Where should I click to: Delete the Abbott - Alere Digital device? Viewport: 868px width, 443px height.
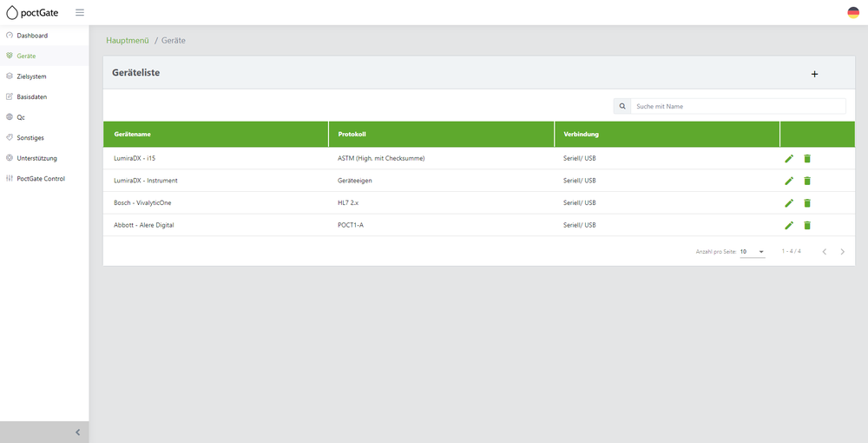(807, 225)
